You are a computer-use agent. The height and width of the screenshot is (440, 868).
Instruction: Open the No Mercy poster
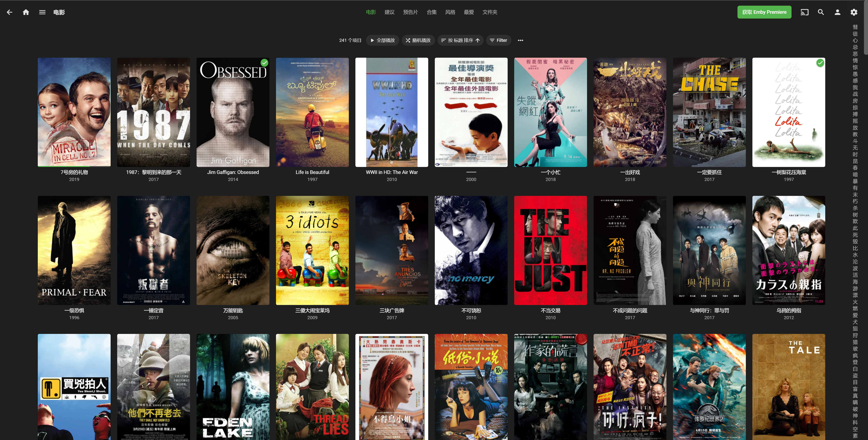pos(471,250)
